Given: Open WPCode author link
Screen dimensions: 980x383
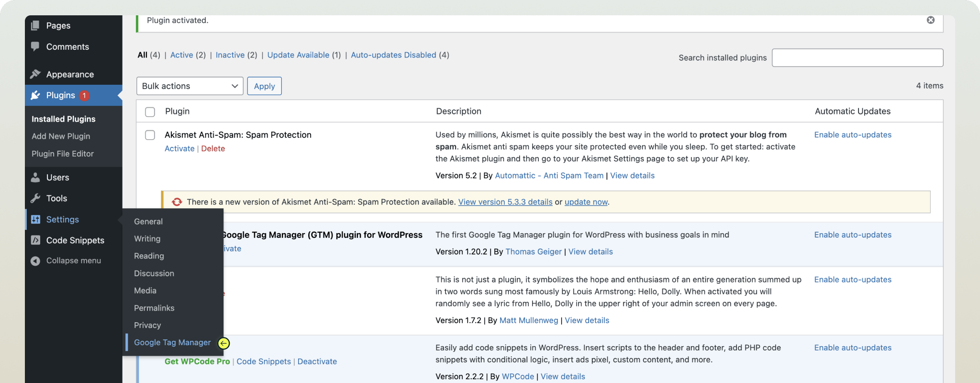Looking at the screenshot, I should pos(518,377).
